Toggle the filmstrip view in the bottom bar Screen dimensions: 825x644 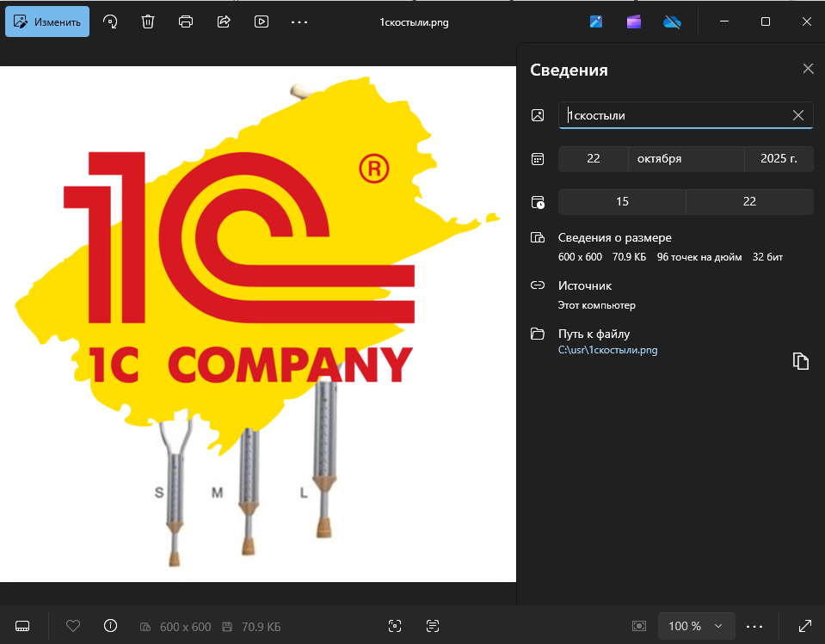23,626
